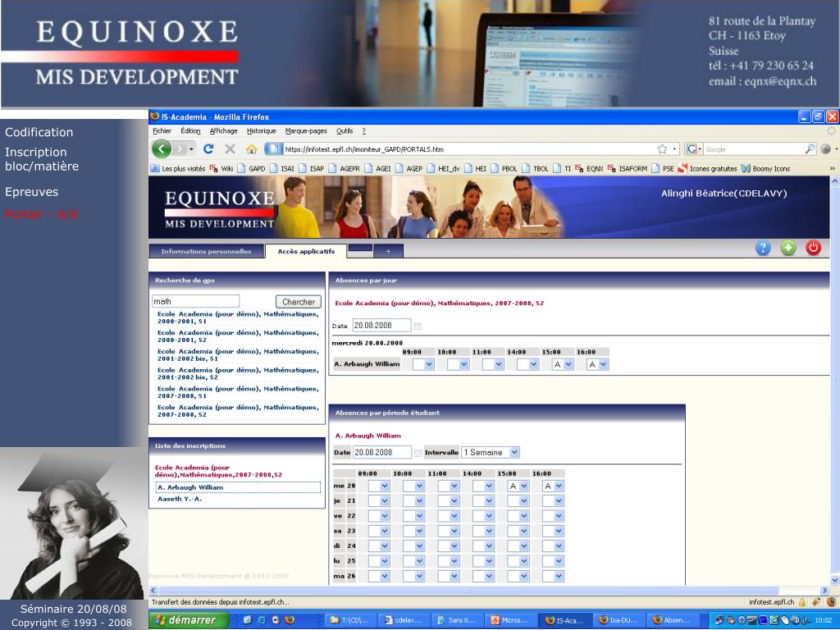Open the 15:00 dropdown showing A in Absences par jour
Image resolution: width=840 pixels, height=630 pixels.
pos(563,364)
